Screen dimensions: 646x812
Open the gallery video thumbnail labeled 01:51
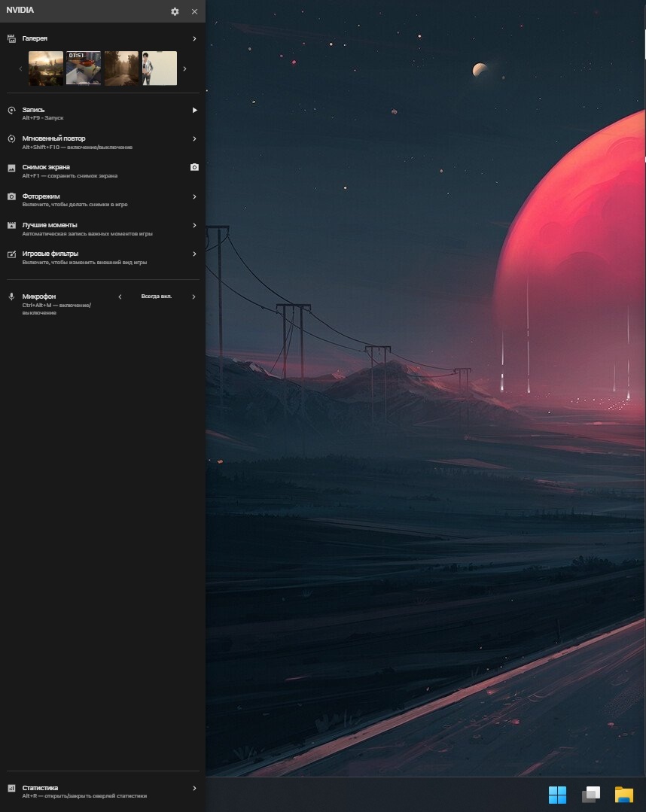click(x=84, y=68)
